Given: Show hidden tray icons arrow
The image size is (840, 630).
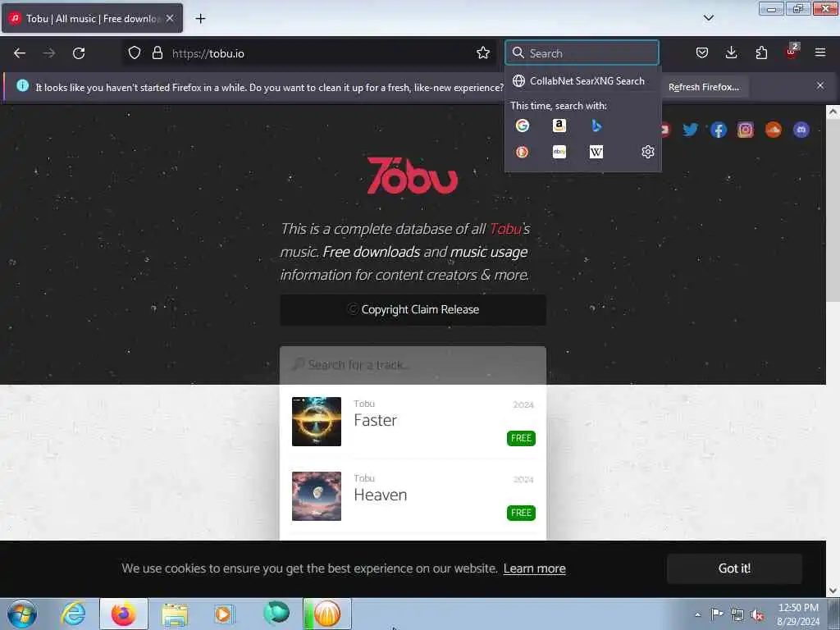Looking at the screenshot, I should (697, 614).
